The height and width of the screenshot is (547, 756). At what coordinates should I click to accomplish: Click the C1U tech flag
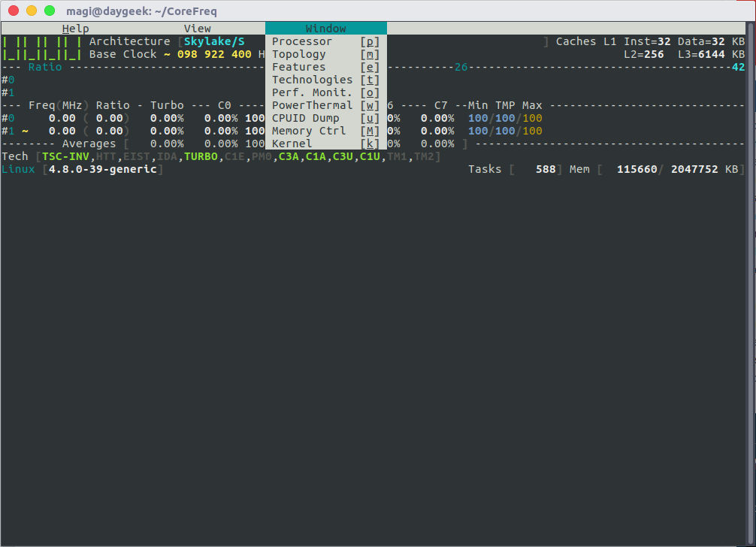[x=370, y=156]
